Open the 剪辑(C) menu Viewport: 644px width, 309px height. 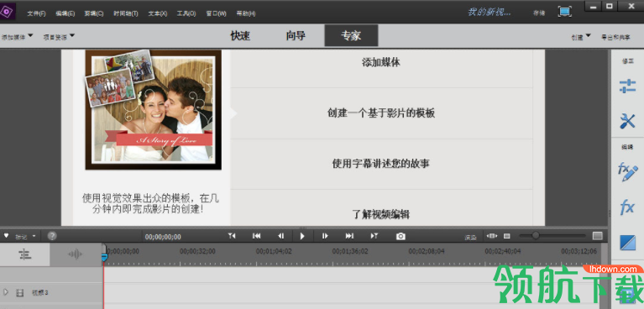coord(94,13)
